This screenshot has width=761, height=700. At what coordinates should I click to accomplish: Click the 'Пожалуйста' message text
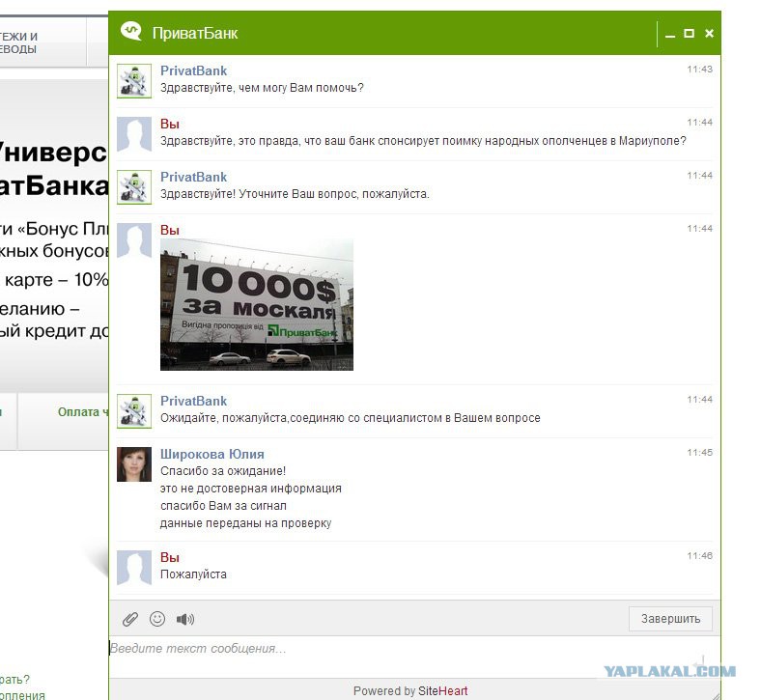click(193, 574)
